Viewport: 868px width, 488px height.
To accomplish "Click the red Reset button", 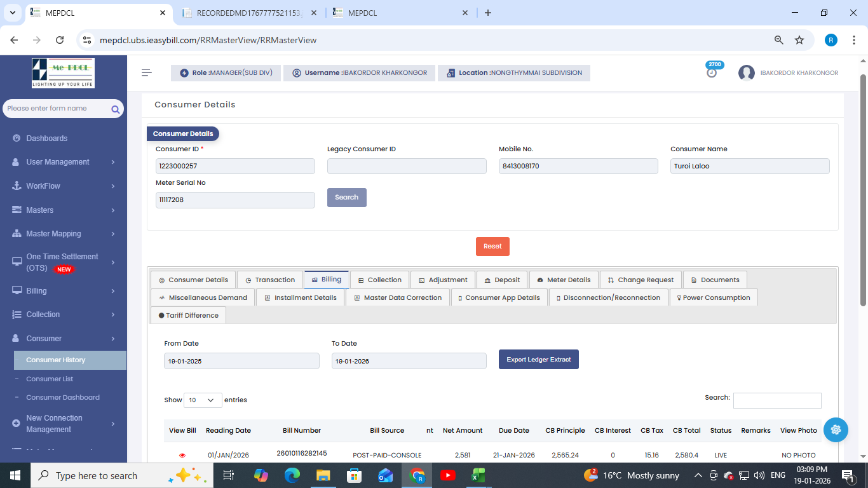I will 492,247.
